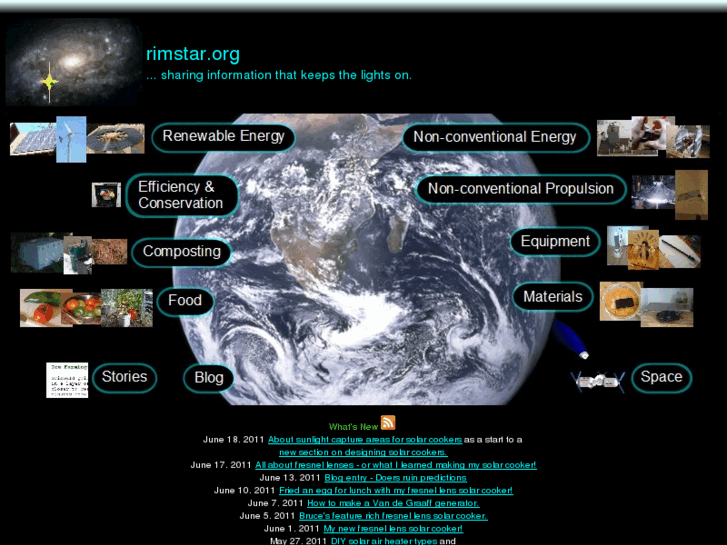Click the orange dish Materials thumbnail
The height and width of the screenshot is (545, 727).
[621, 301]
